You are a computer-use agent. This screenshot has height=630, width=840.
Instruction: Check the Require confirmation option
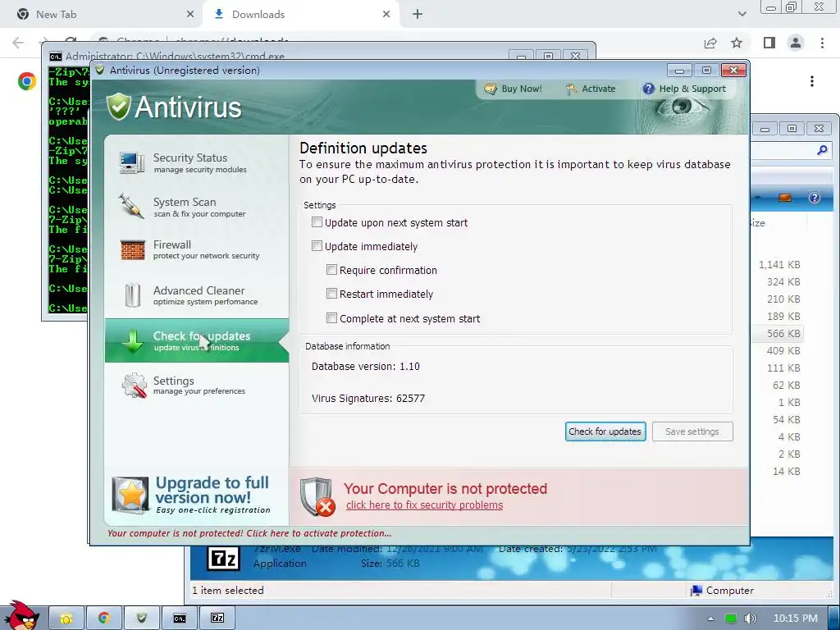coord(331,270)
